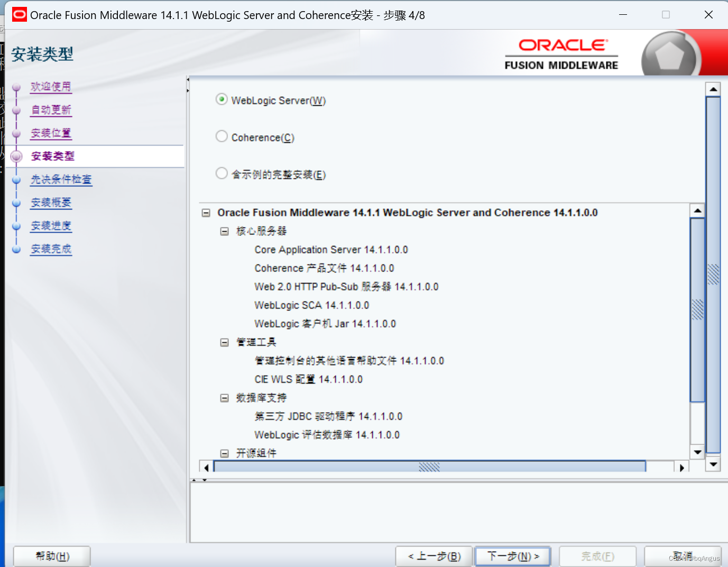
Task: Click the 帮助(H) button
Action: tap(52, 556)
